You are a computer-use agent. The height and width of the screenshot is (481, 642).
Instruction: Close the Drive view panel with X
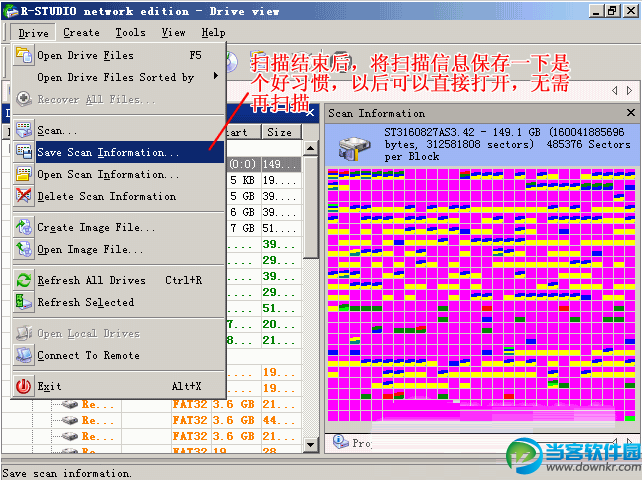(x=310, y=113)
